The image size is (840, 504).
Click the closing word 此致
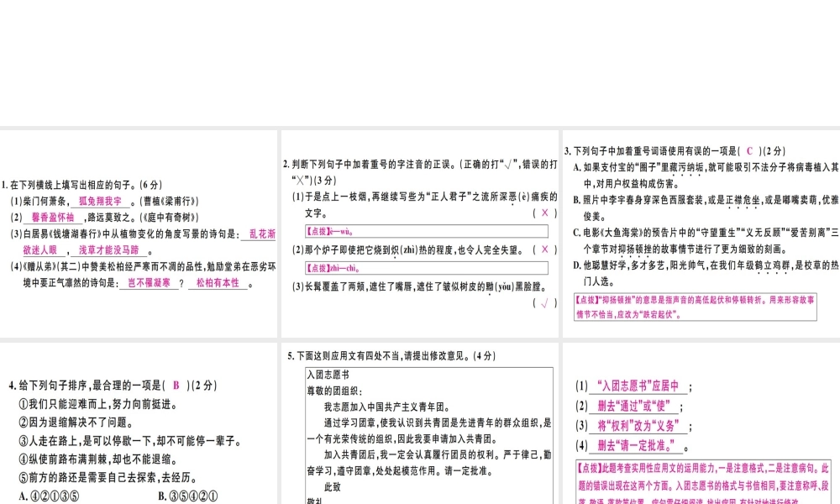[332, 487]
